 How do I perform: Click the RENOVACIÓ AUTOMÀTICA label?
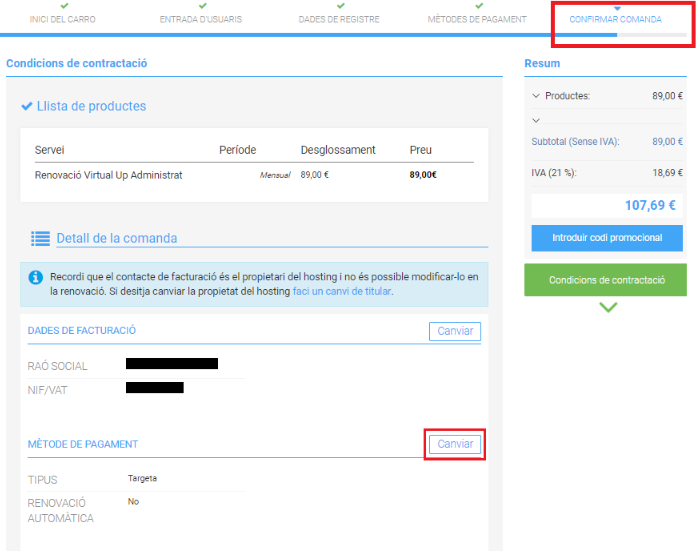click(x=60, y=511)
